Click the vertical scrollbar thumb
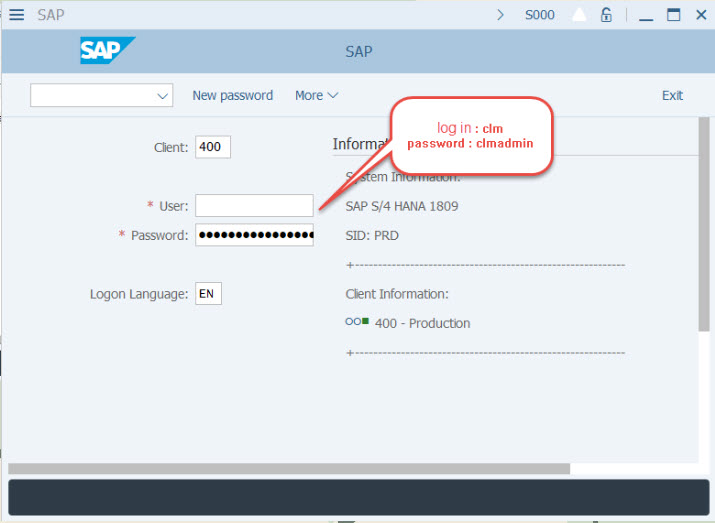The width and height of the screenshot is (715, 523). [x=704, y=224]
